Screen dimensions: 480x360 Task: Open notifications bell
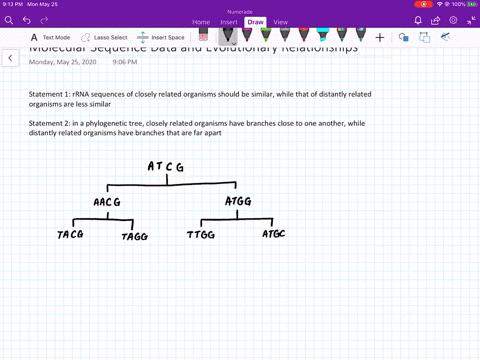(418, 20)
